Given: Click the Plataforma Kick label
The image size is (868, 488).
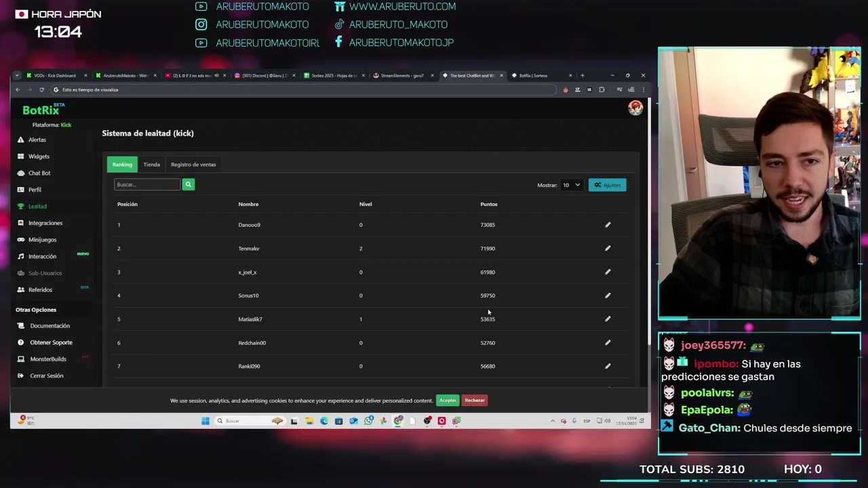Looking at the screenshot, I should coord(52,125).
